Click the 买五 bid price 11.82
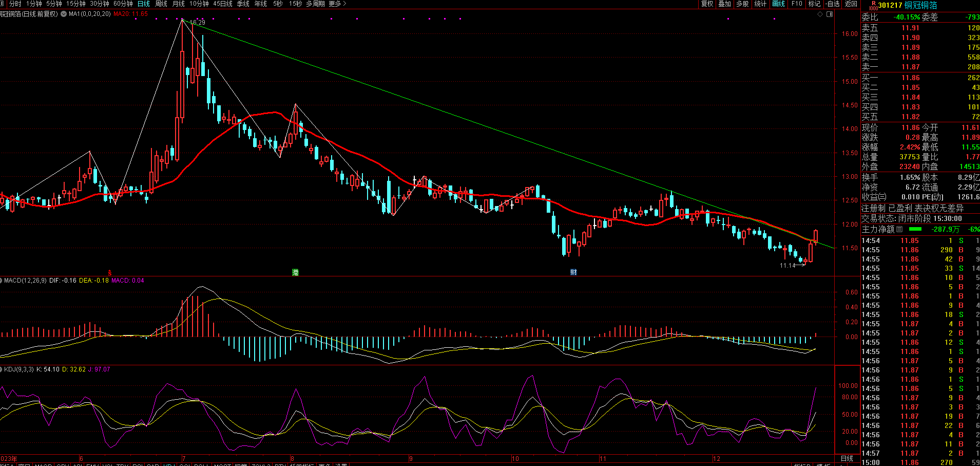This screenshot has width=980, height=466. (x=911, y=117)
